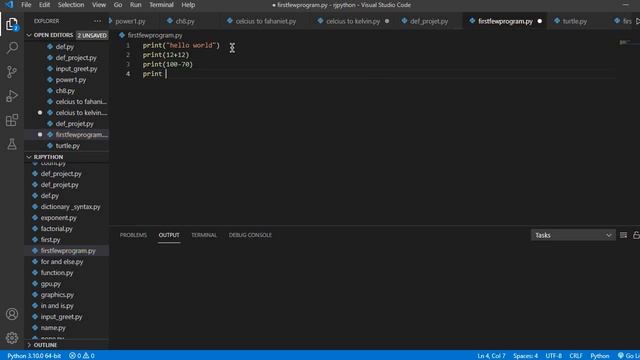Open the File menu
640x360 pixels.
point(26,5)
